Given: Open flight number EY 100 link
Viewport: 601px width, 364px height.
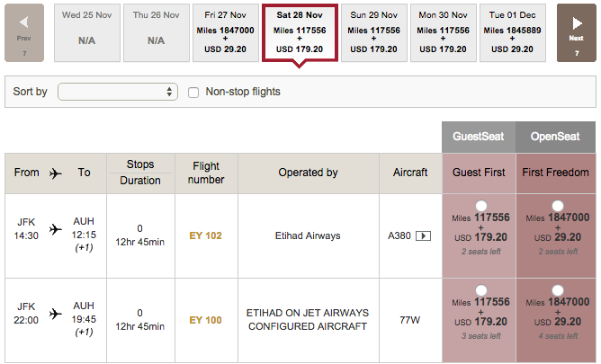Looking at the screenshot, I should (205, 320).
